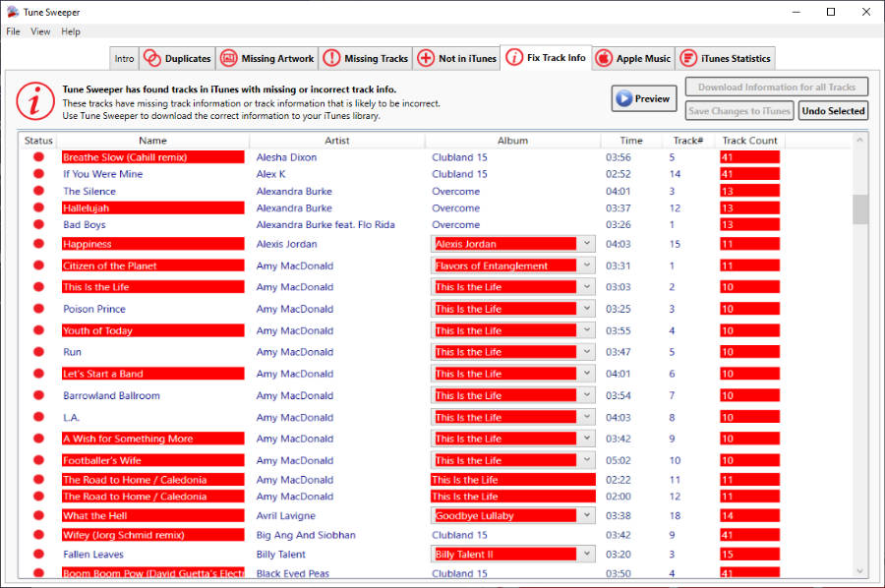Click the track list vertical scrollbar thumb
Viewport: 885px width, 588px height.
coord(860,209)
